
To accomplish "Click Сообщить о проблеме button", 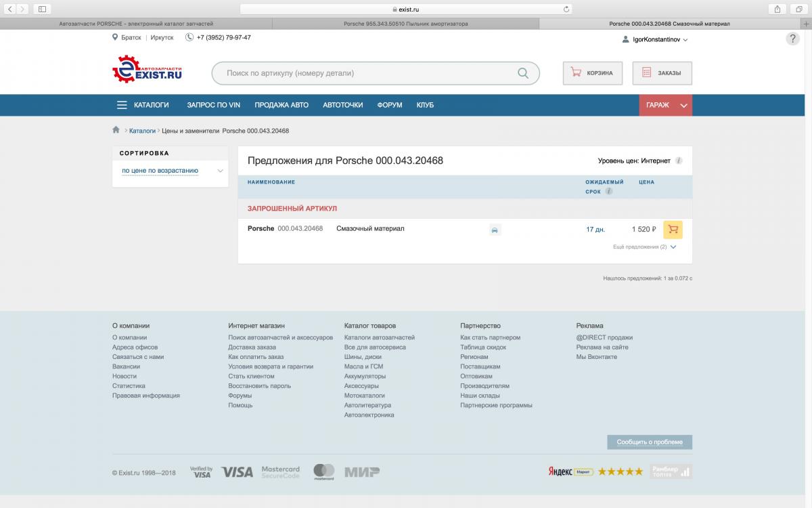I will [649, 442].
